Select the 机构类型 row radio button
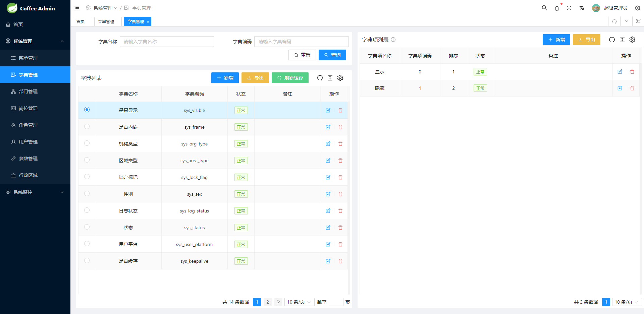 87,143
